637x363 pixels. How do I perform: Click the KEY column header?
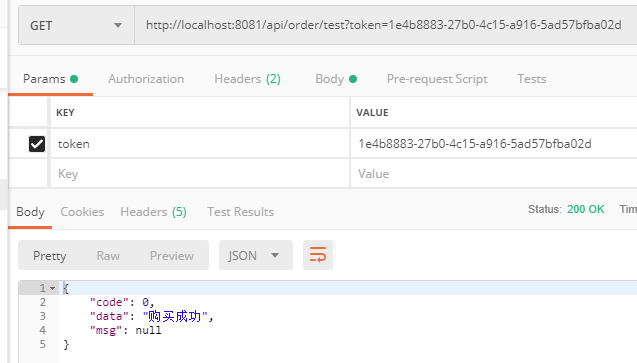pyautogui.click(x=65, y=112)
